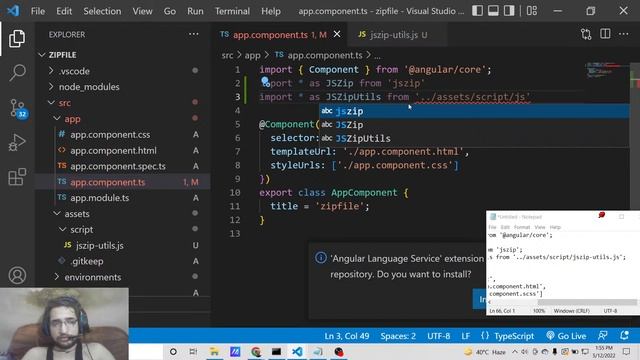This screenshot has width=640, height=360.
Task: Open the Run menu
Action: pos(195,11)
